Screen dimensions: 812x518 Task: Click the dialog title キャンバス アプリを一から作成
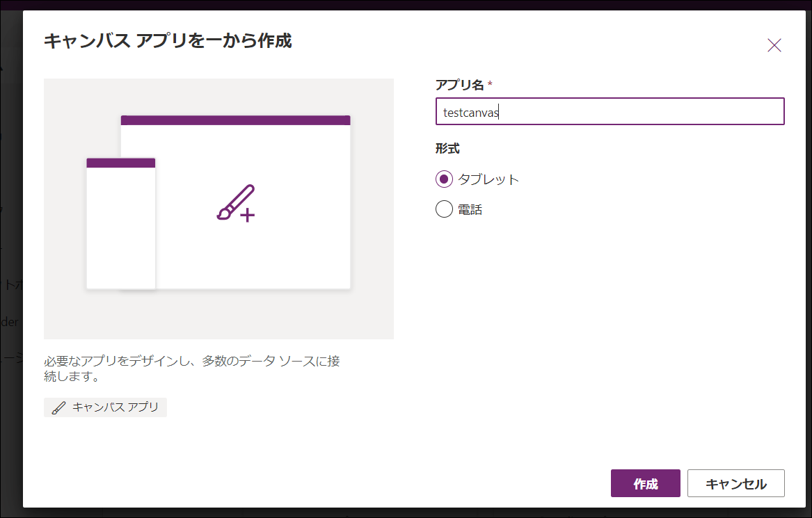[167, 41]
